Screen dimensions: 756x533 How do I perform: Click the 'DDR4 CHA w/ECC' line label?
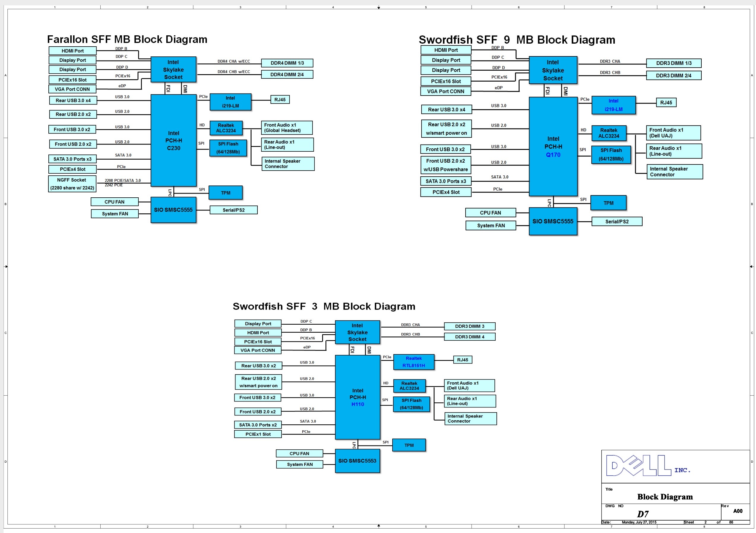pyautogui.click(x=234, y=61)
